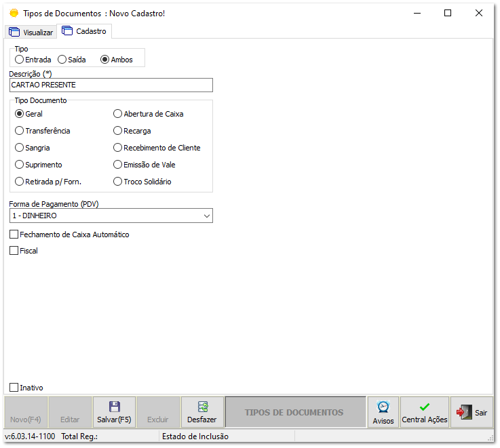Switch to the Cadastro tab
This screenshot has width=500, height=448.
pyautogui.click(x=84, y=31)
